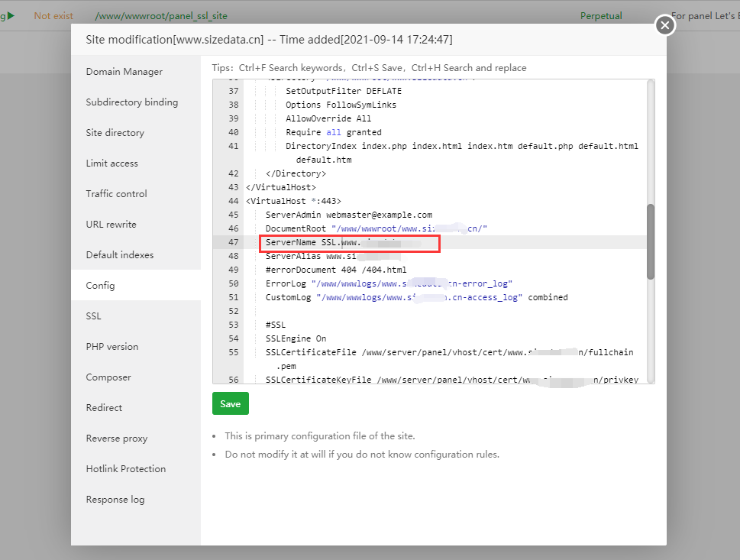Click the green Save button
Screen dimensions: 740x560
coord(230,404)
